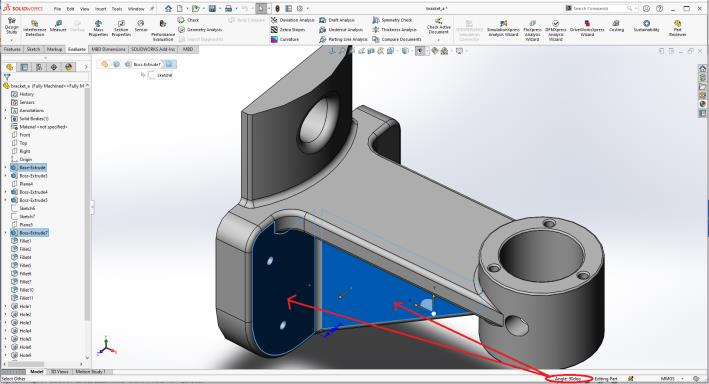
Task: Open Part Reviewer
Action: (677, 28)
